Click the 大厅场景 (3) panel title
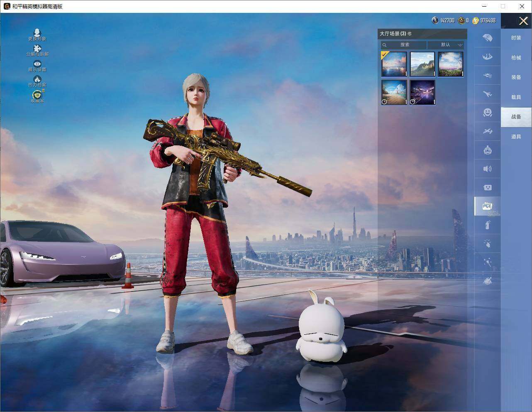The image size is (532, 412). coord(393,34)
